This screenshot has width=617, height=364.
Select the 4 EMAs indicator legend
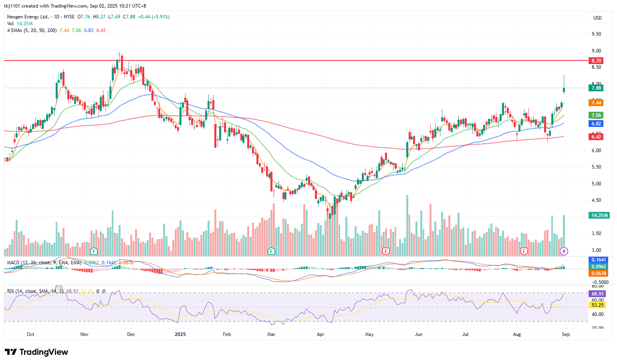tap(56, 30)
